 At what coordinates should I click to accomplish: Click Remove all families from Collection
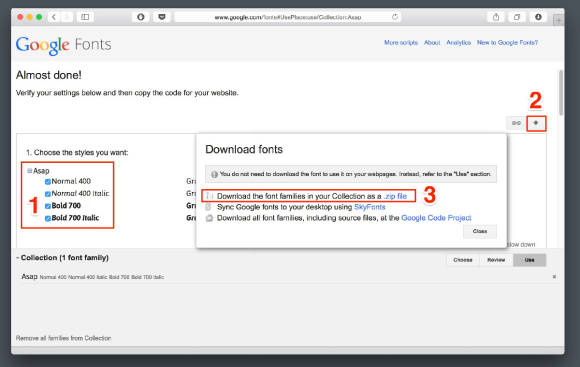click(x=63, y=338)
